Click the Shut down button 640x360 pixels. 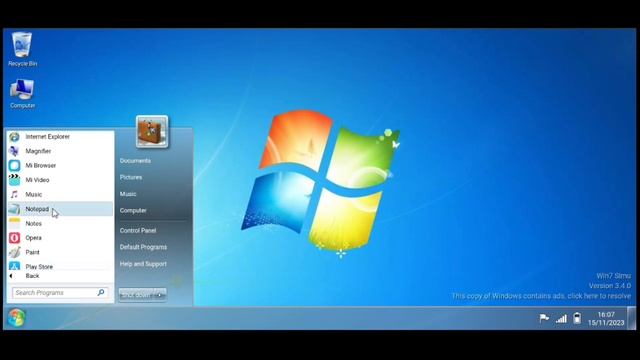137,295
